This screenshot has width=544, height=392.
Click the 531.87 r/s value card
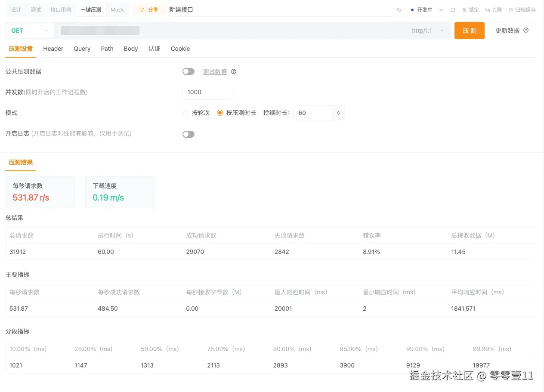[40, 192]
